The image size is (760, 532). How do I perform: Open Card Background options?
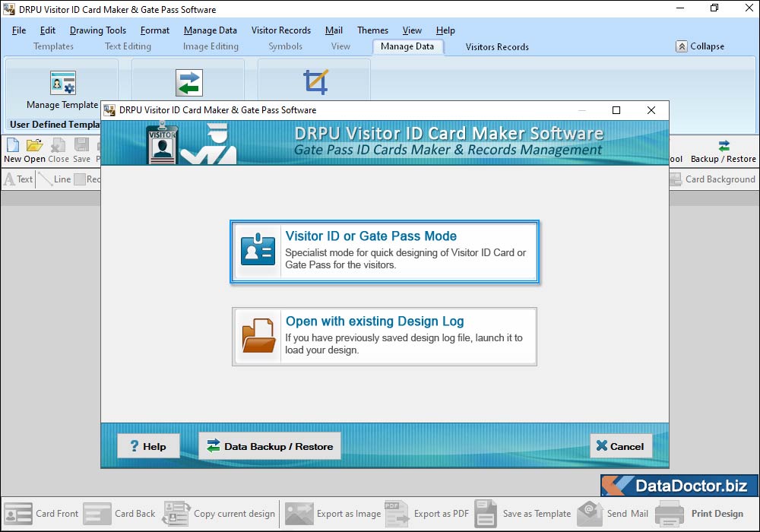712,179
